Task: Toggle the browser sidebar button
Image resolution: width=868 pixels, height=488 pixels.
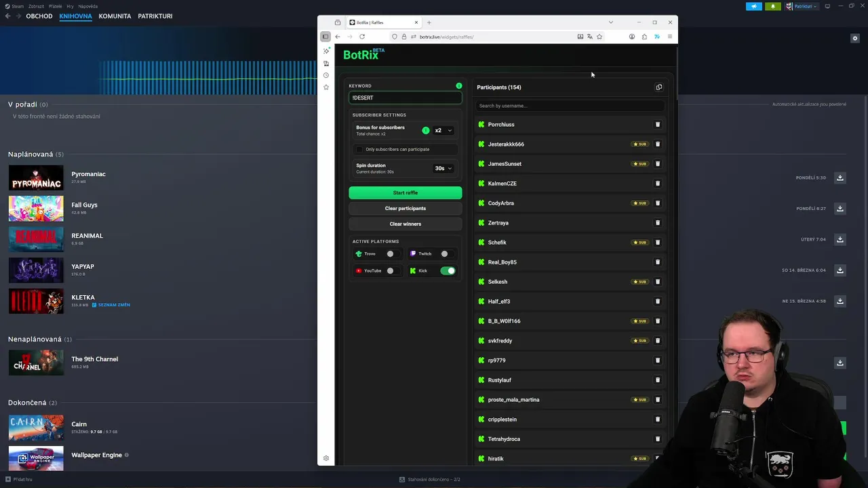Action: [x=325, y=37]
